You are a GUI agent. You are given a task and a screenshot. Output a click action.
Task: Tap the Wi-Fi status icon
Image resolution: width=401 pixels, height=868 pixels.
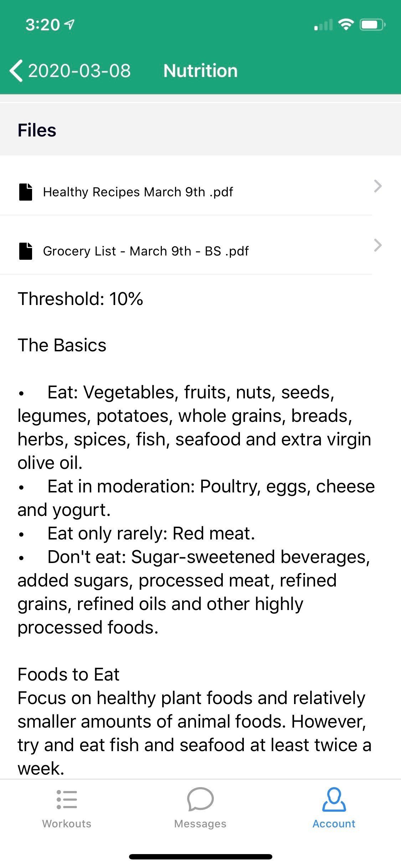click(346, 25)
